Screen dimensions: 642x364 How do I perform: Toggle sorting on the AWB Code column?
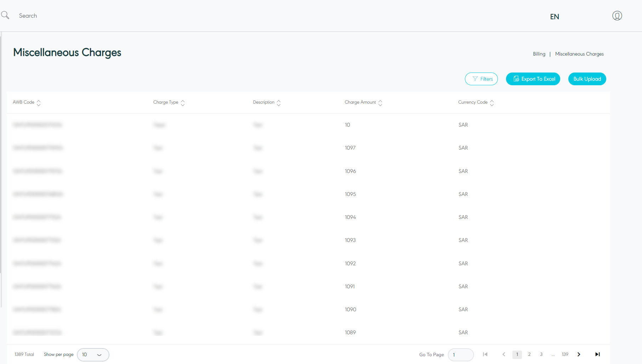tap(39, 103)
